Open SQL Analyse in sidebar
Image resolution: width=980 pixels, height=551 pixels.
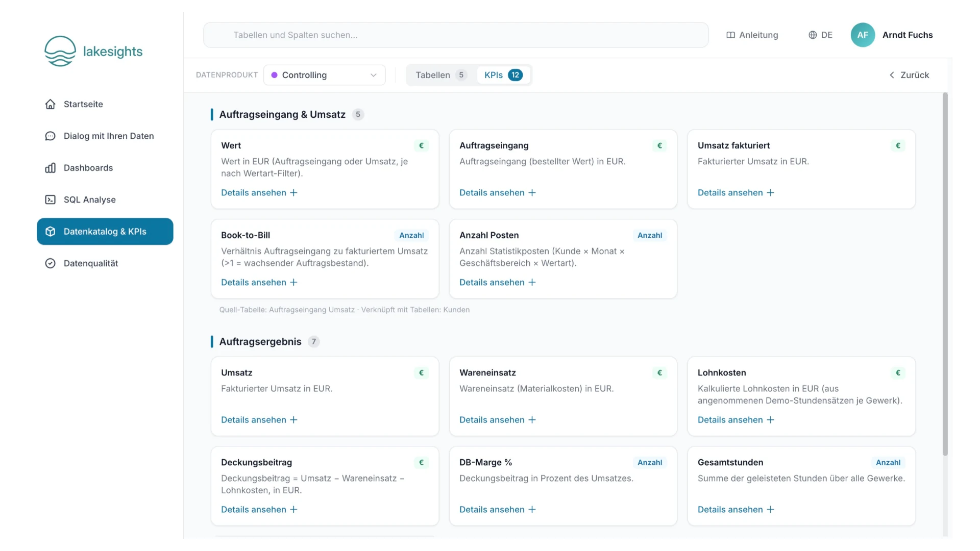click(105, 199)
